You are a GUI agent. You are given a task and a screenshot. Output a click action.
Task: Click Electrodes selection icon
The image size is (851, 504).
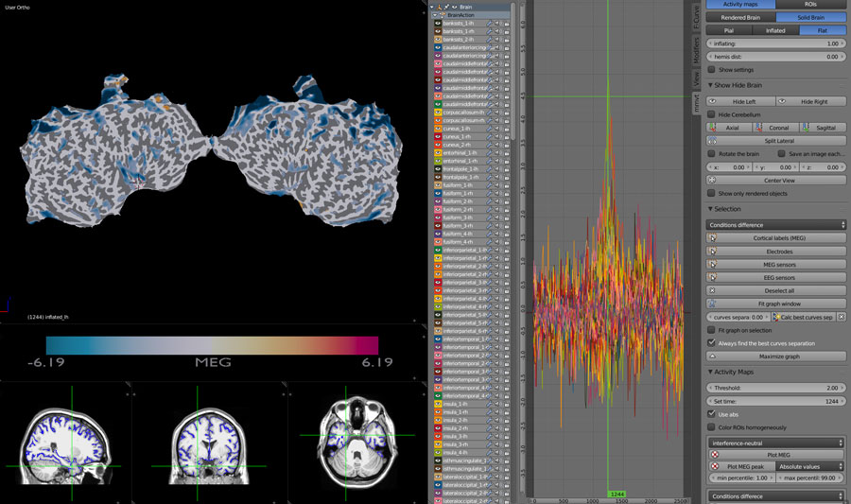(x=712, y=252)
